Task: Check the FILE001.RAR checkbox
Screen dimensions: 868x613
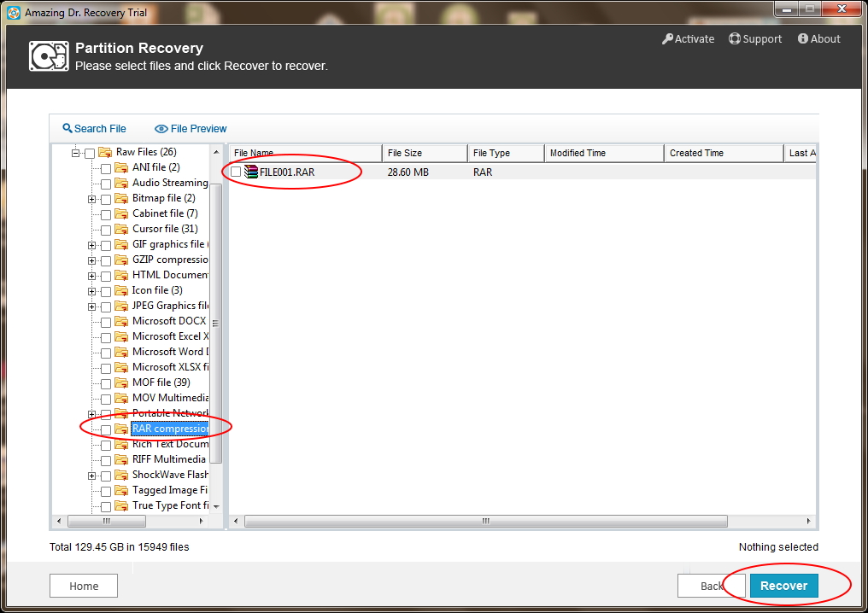Action: (237, 172)
